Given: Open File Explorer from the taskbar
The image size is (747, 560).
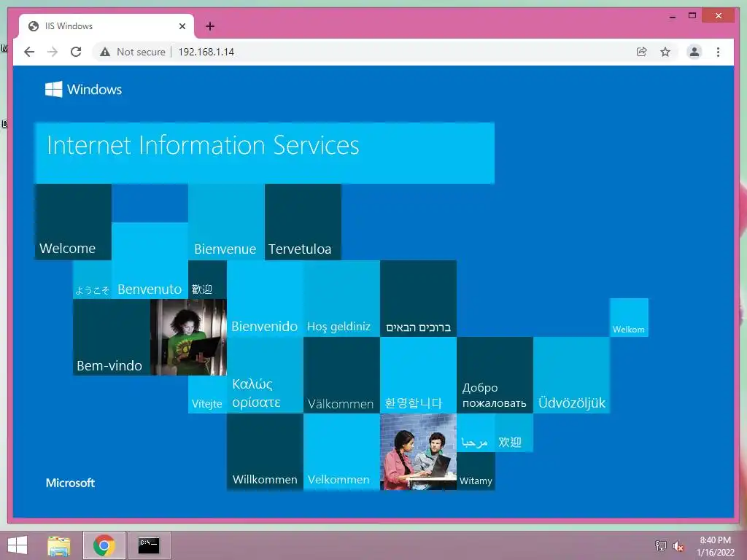Looking at the screenshot, I should (x=59, y=545).
